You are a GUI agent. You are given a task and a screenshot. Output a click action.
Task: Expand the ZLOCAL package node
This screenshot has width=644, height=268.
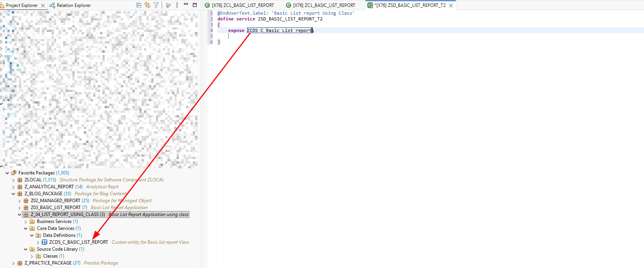tap(13, 180)
